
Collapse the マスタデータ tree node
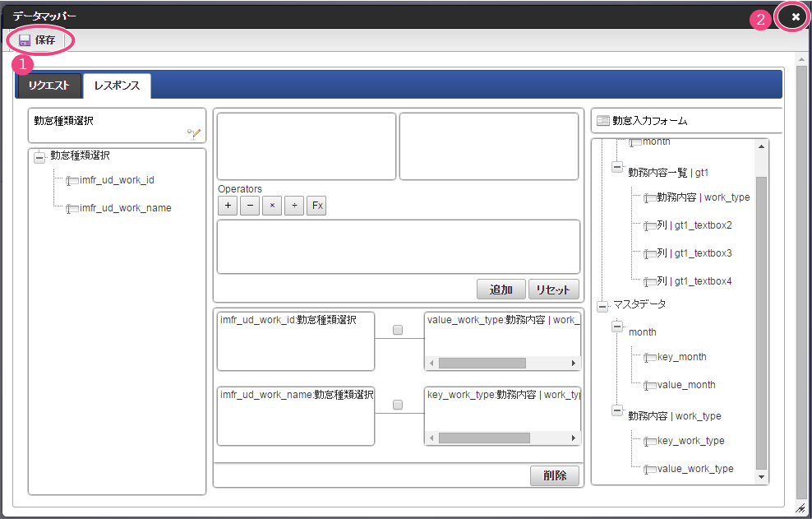[602, 305]
